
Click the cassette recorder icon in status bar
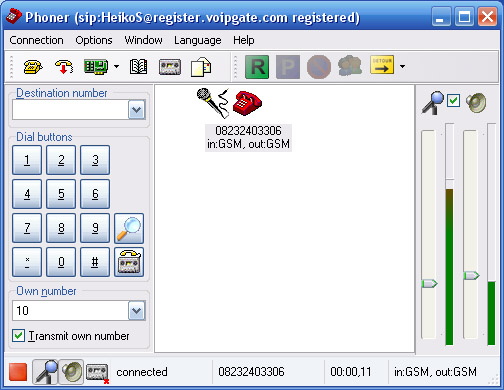tap(97, 373)
